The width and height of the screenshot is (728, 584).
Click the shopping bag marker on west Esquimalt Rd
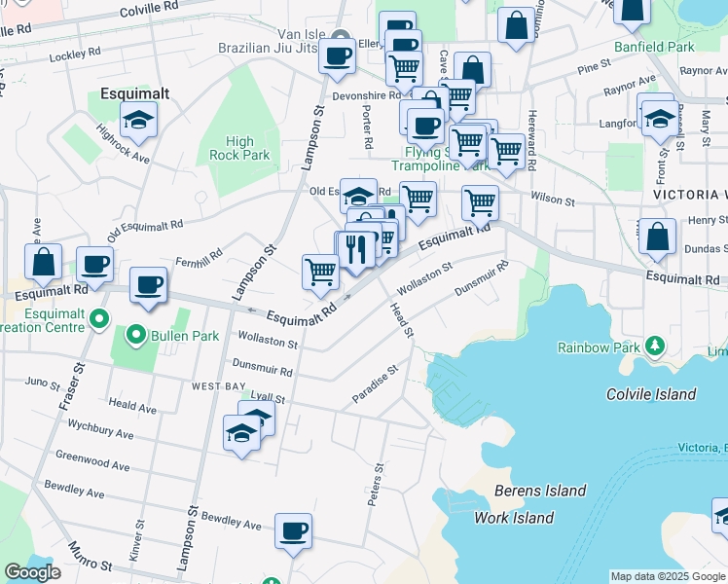[x=43, y=264]
